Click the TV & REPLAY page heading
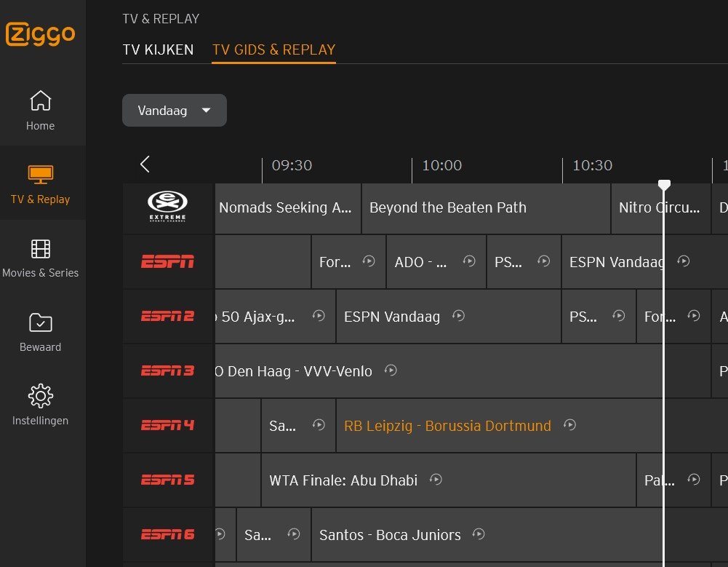728x567 pixels. pyautogui.click(x=161, y=19)
